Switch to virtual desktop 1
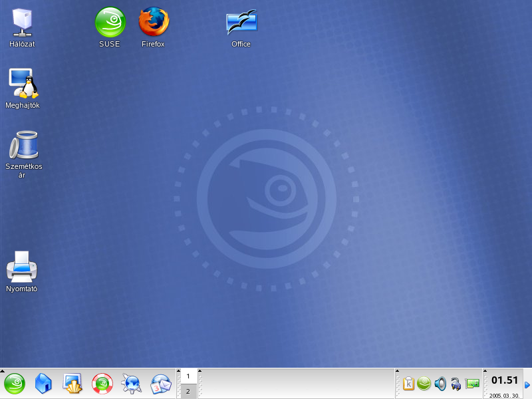 [x=188, y=376]
